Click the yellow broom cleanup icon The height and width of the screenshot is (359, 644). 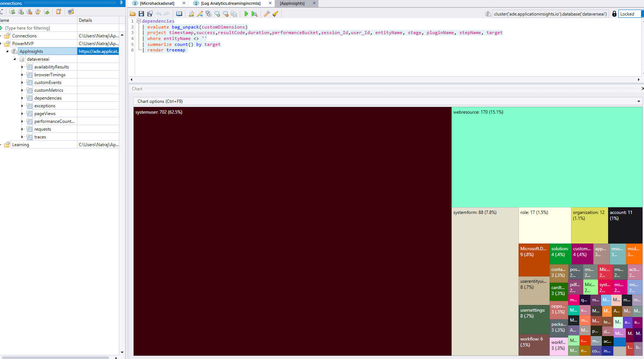pyautogui.click(x=275, y=14)
